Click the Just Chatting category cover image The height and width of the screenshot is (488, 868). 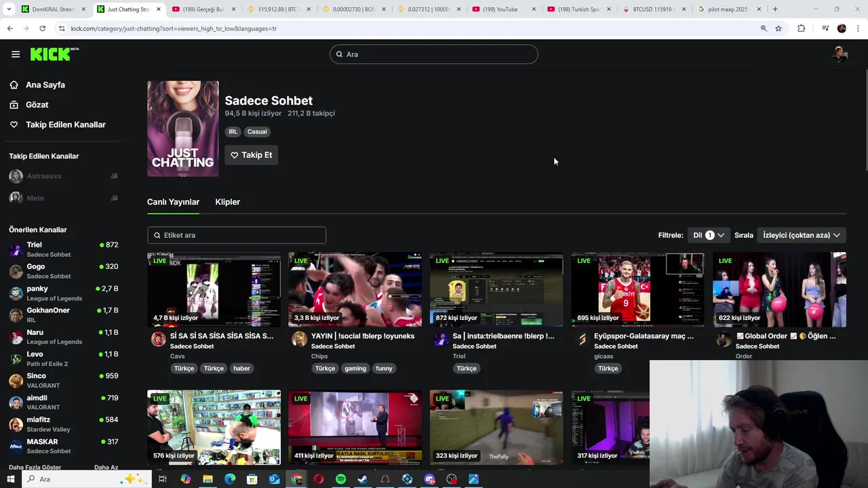[x=183, y=129]
